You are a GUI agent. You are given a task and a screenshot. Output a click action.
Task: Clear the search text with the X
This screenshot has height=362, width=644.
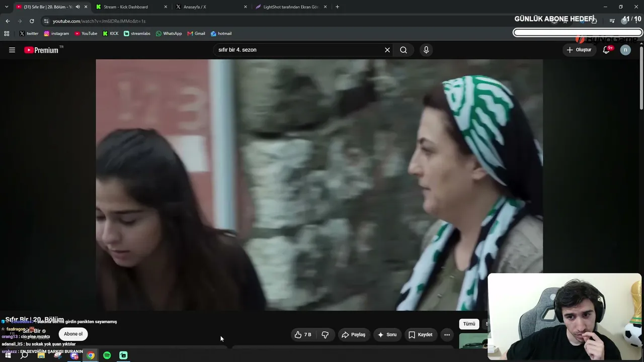coord(387,50)
